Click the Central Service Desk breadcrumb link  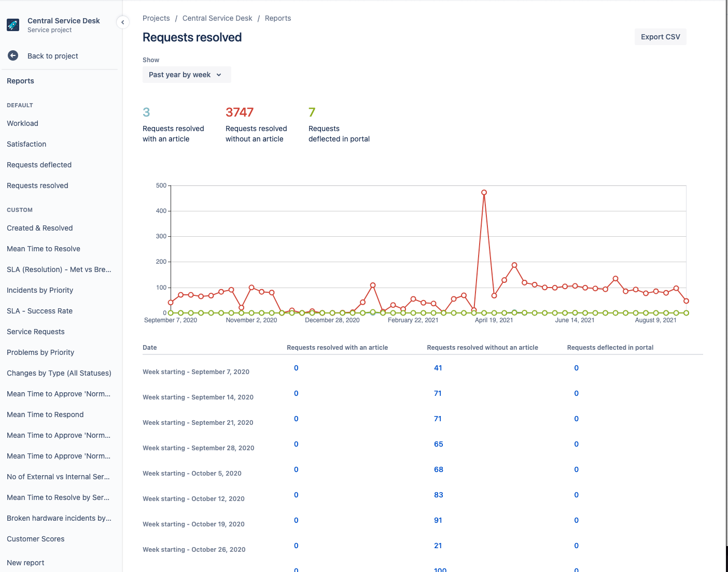[217, 18]
